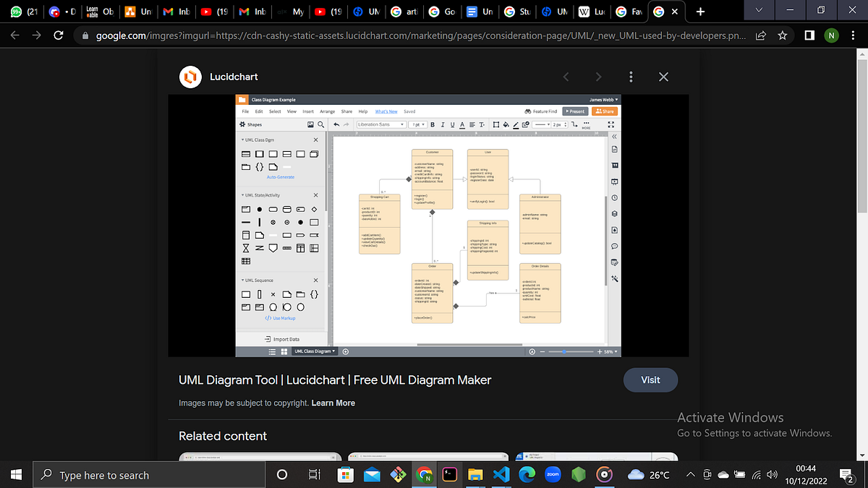The height and width of the screenshot is (488, 868).
Task: Toggle italic formatting
Action: click(x=443, y=124)
